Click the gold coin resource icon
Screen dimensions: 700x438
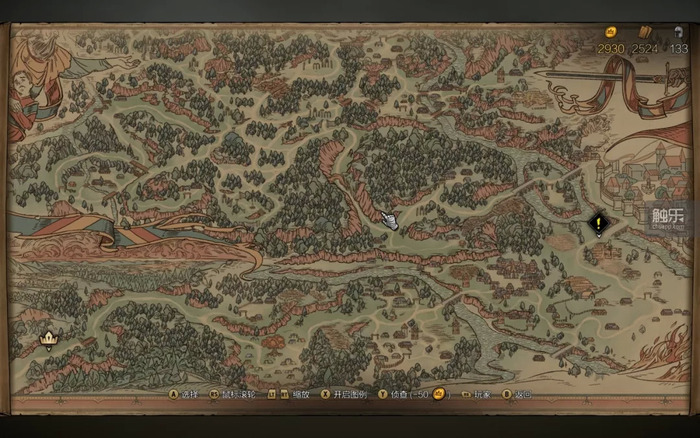click(611, 32)
